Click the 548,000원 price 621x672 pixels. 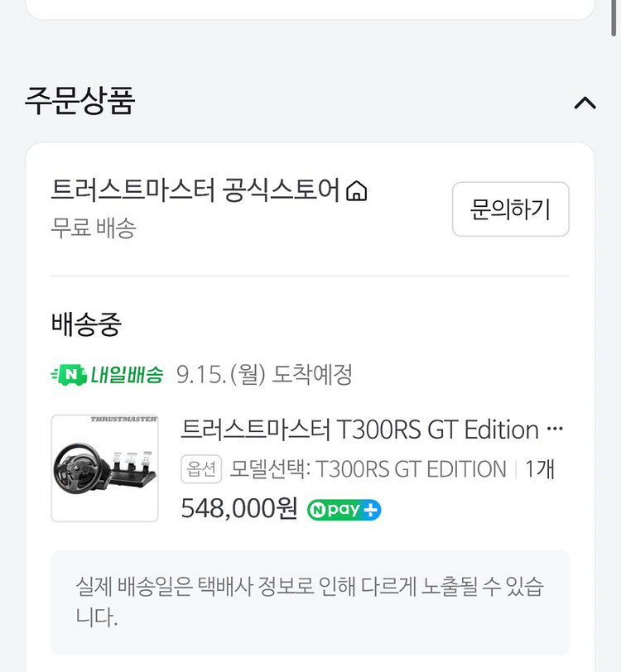click(x=238, y=508)
